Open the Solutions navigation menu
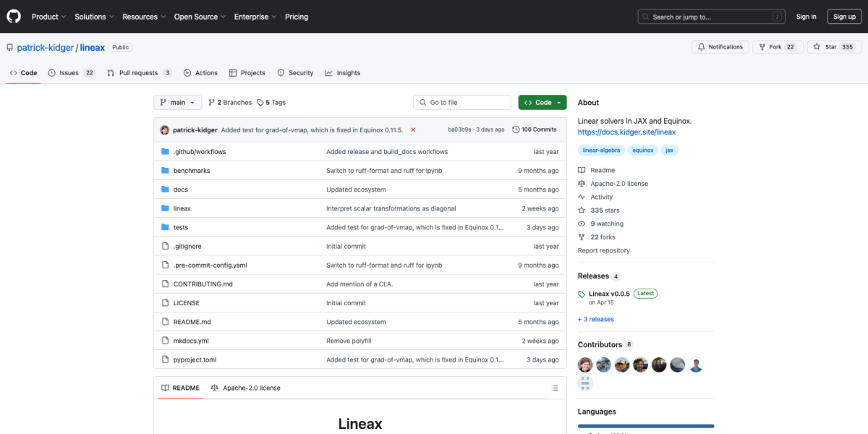This screenshot has height=434, width=868. coord(94,17)
